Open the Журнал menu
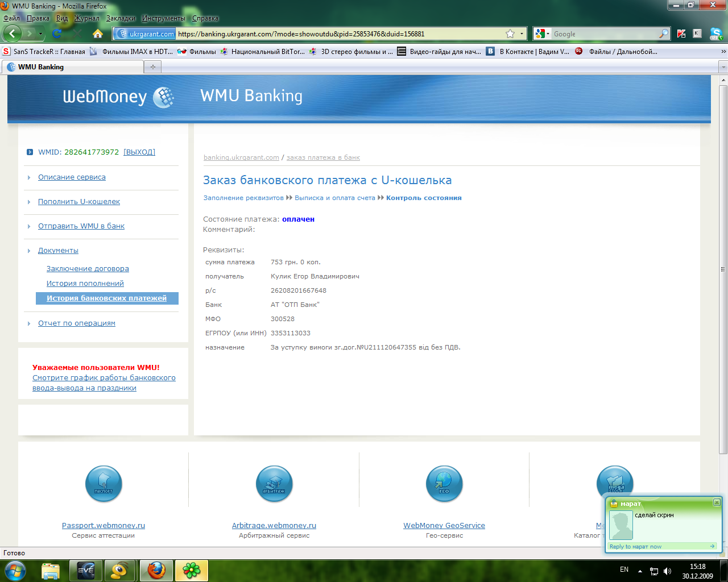Image resolution: width=728 pixels, height=582 pixels. pos(87,18)
